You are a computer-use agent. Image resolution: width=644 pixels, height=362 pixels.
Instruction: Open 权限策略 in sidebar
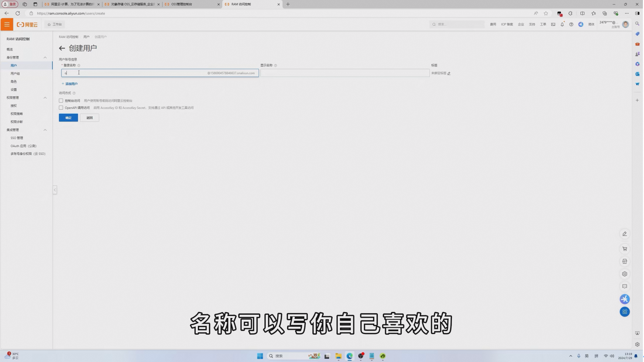[17, 114]
